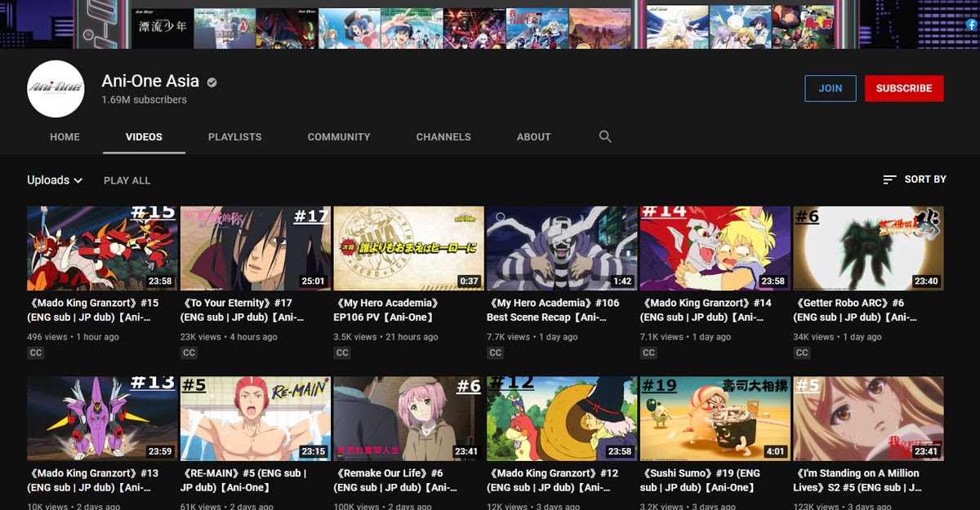Open To Your Eternity #17 thumbnail
The image size is (980, 510).
pyautogui.click(x=256, y=248)
